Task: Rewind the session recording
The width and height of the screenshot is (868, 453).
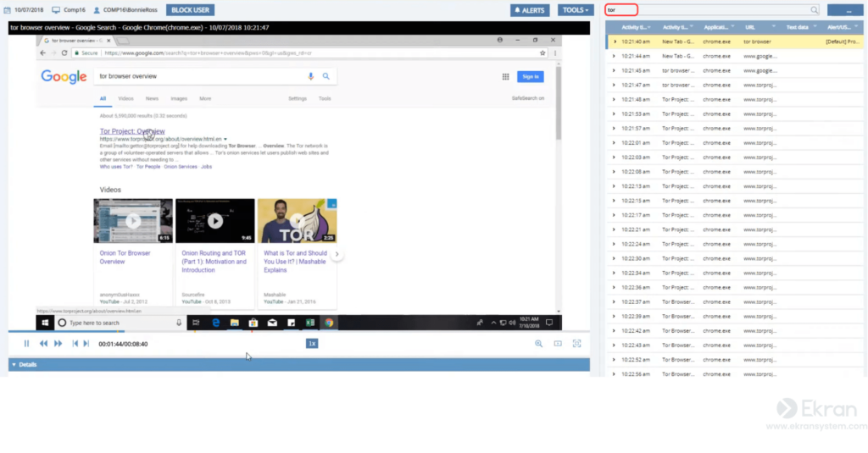Action: click(43, 344)
